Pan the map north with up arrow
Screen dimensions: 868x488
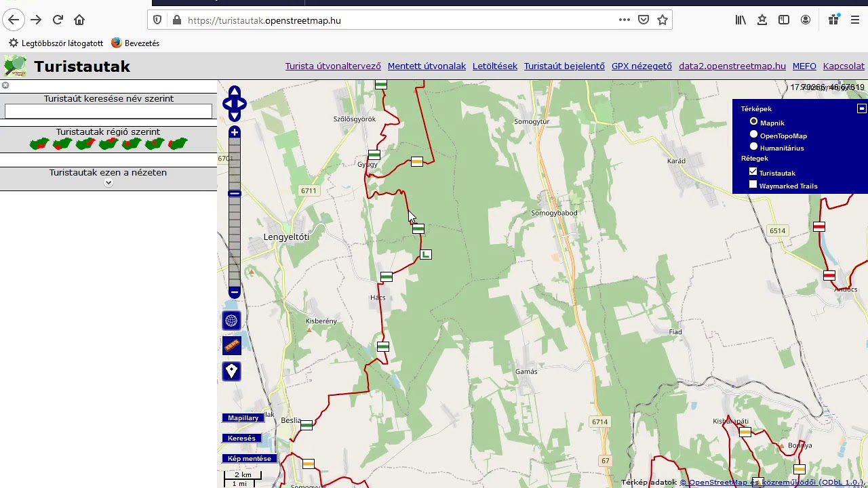tap(234, 91)
